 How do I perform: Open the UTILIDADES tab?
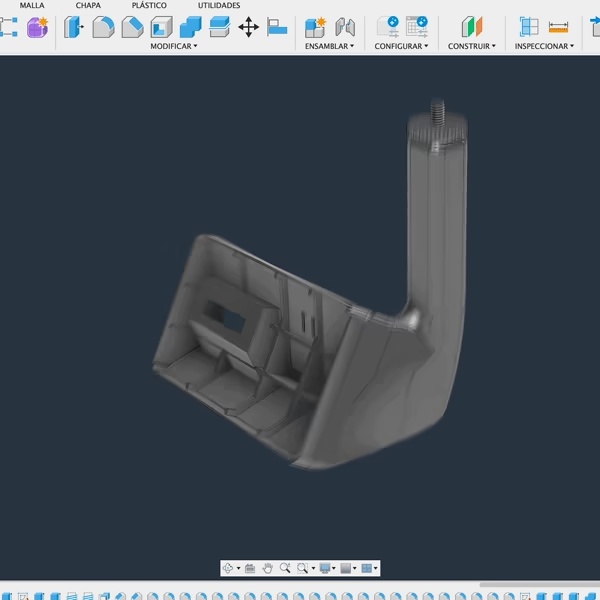[x=219, y=5]
